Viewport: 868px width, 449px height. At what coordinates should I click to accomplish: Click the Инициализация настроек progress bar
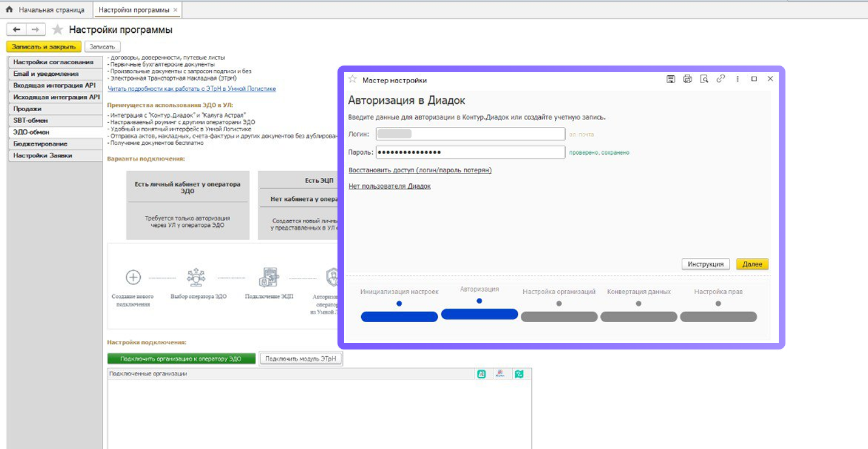[x=399, y=317]
